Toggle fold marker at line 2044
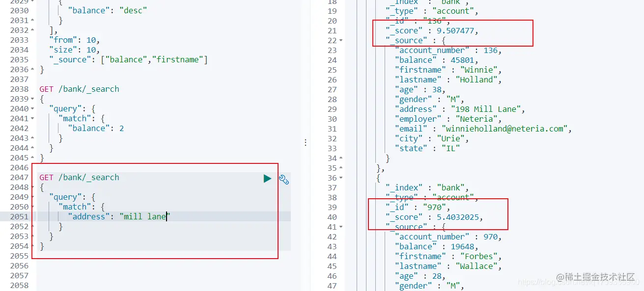This screenshot has height=291, width=644. [x=32, y=148]
